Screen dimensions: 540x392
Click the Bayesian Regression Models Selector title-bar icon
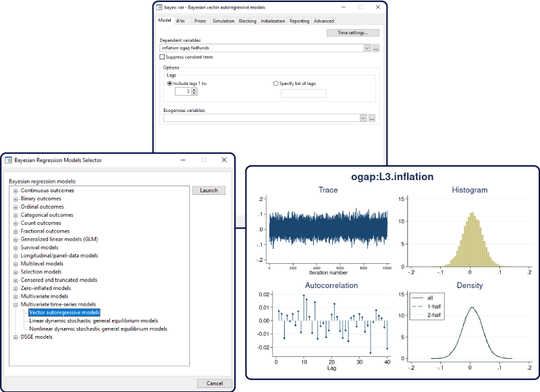[7, 160]
